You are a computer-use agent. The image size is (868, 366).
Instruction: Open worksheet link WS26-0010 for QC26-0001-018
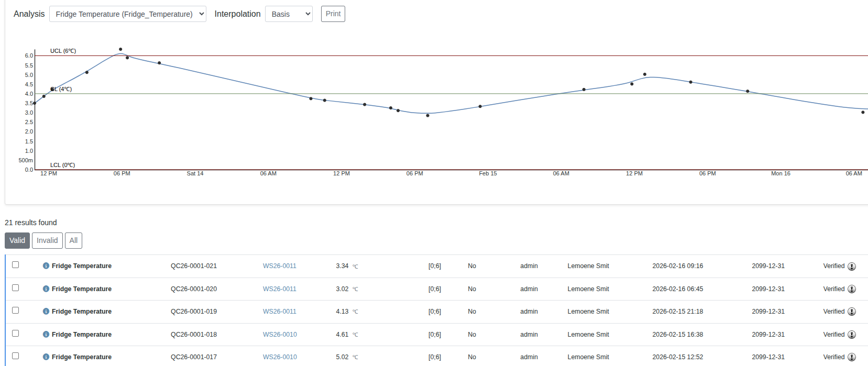point(280,335)
